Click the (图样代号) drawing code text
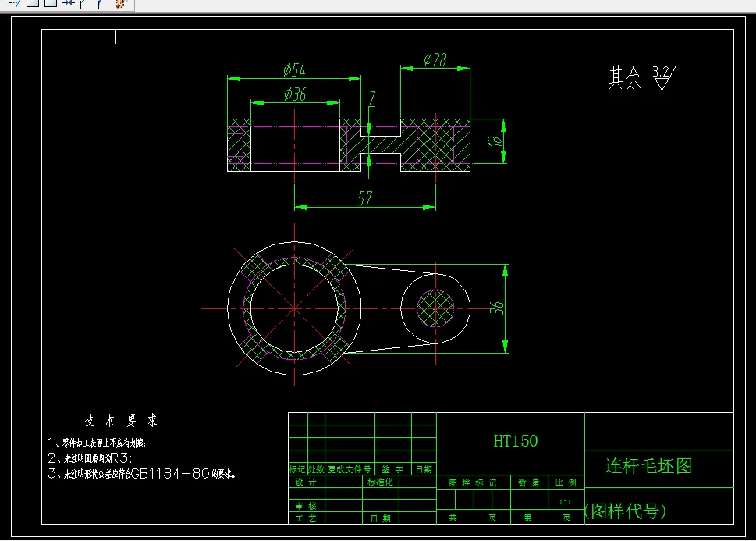The height and width of the screenshot is (541, 756). click(626, 511)
